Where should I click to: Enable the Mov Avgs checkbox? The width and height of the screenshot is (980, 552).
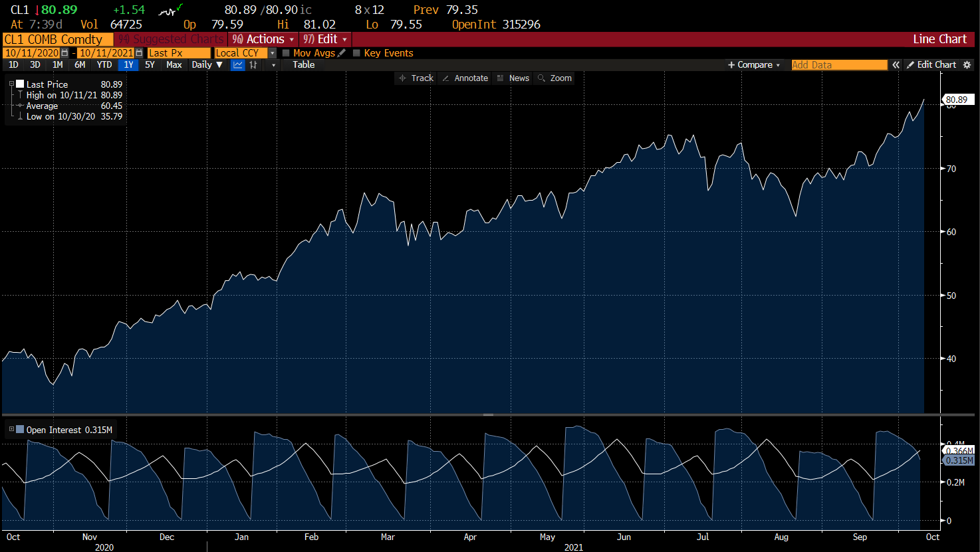pos(286,53)
